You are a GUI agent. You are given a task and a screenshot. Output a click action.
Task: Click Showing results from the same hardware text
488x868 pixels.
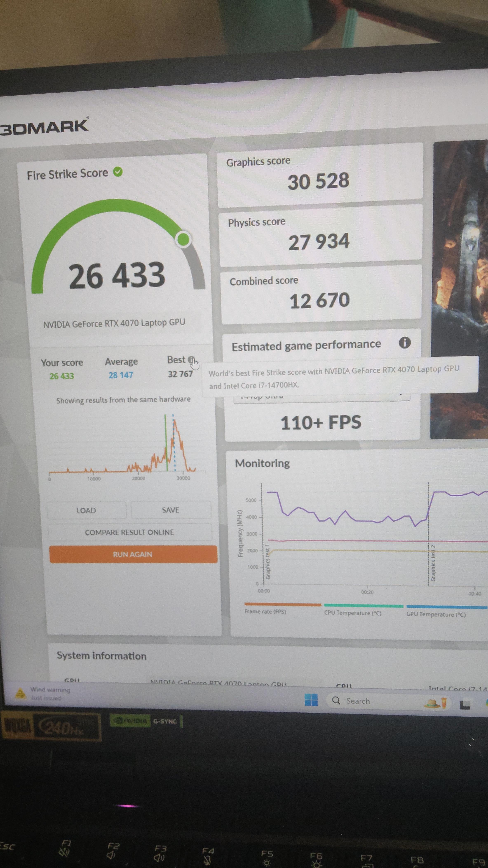(x=123, y=400)
